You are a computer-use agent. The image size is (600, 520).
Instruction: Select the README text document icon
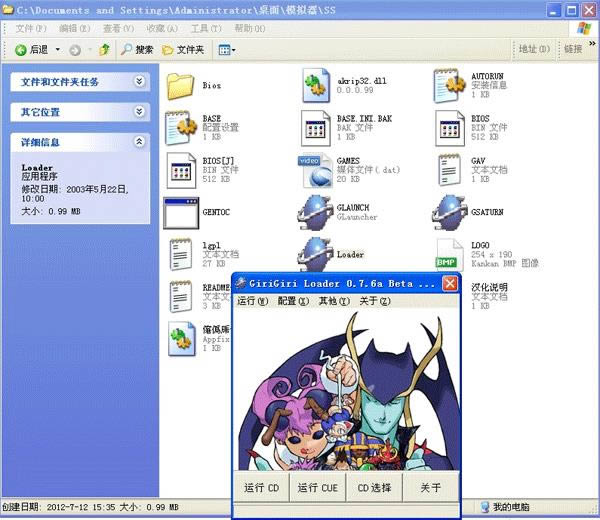(x=181, y=296)
